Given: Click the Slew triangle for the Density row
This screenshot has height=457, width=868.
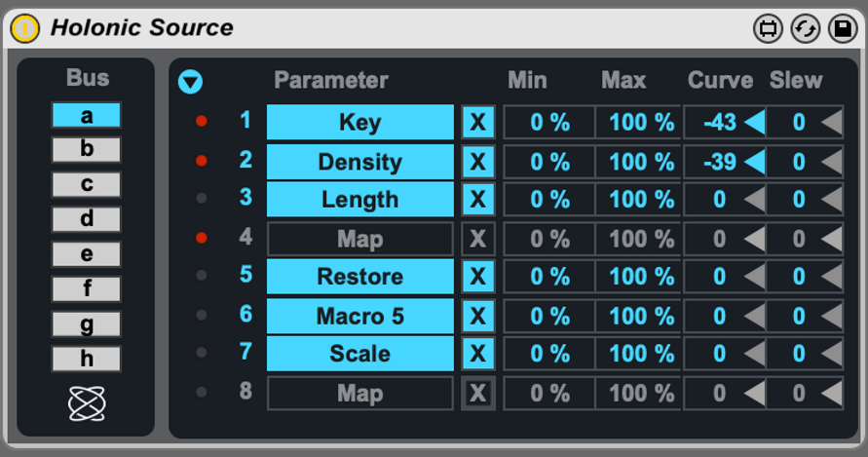Looking at the screenshot, I should click(831, 162).
